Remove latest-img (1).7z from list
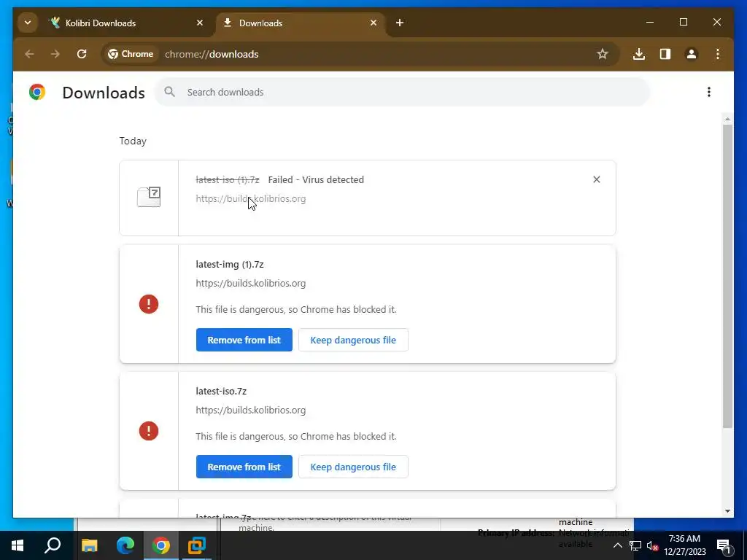This screenshot has height=560, width=747. (x=244, y=340)
